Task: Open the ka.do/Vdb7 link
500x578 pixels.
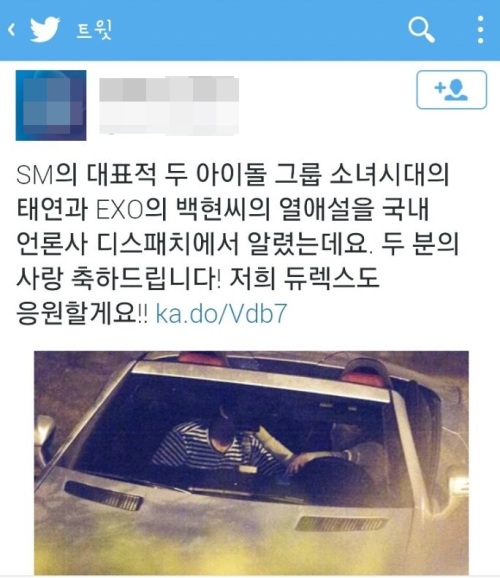Action: (221, 314)
